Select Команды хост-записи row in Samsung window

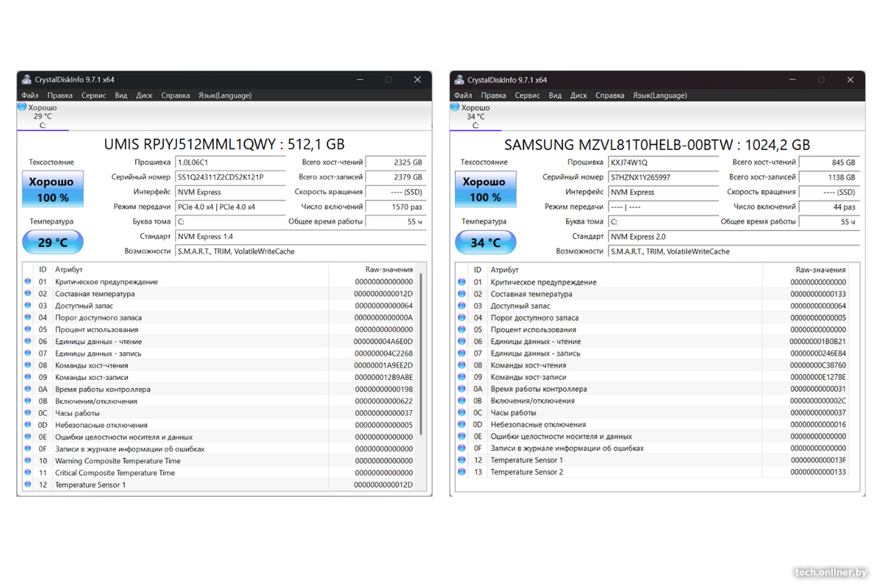point(653,377)
